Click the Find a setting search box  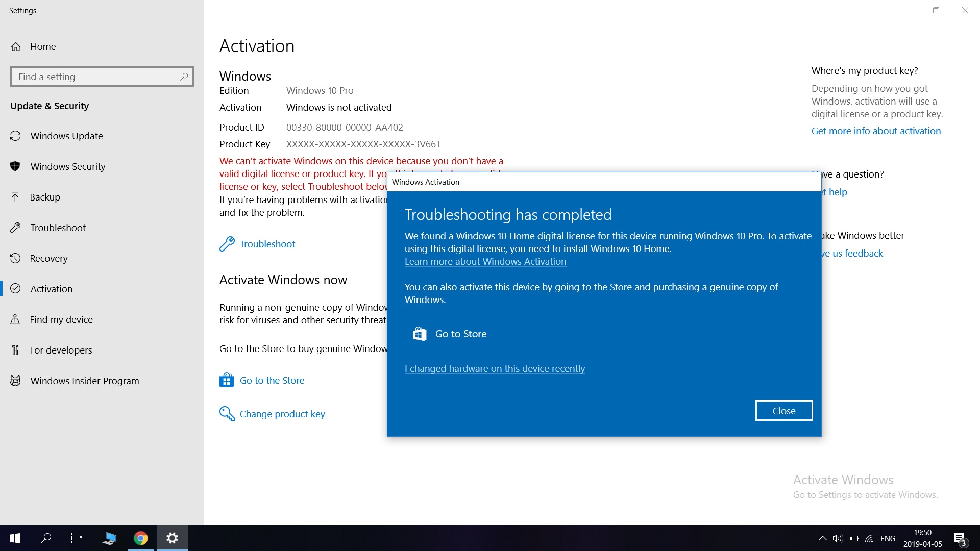[x=102, y=76]
